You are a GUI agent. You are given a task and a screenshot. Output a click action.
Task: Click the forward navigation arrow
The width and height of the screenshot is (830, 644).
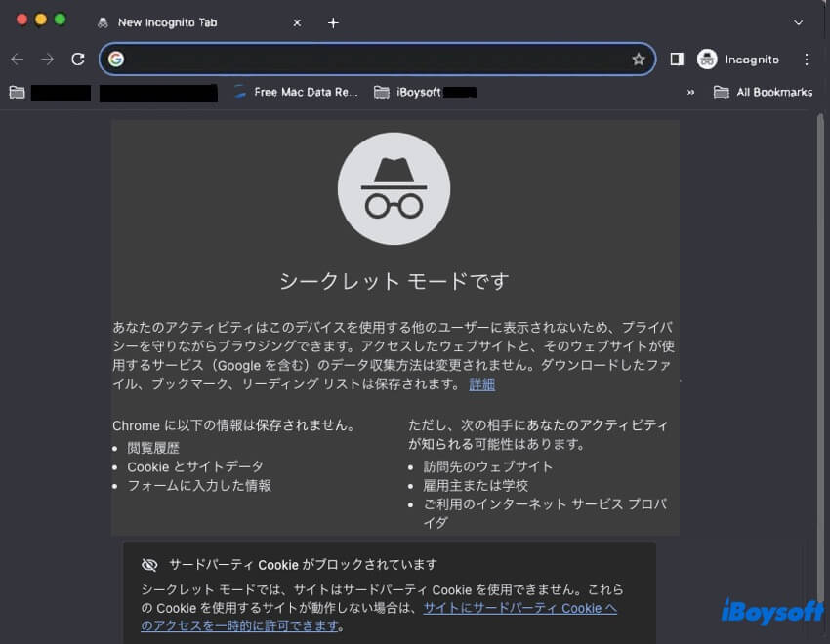coord(47,60)
